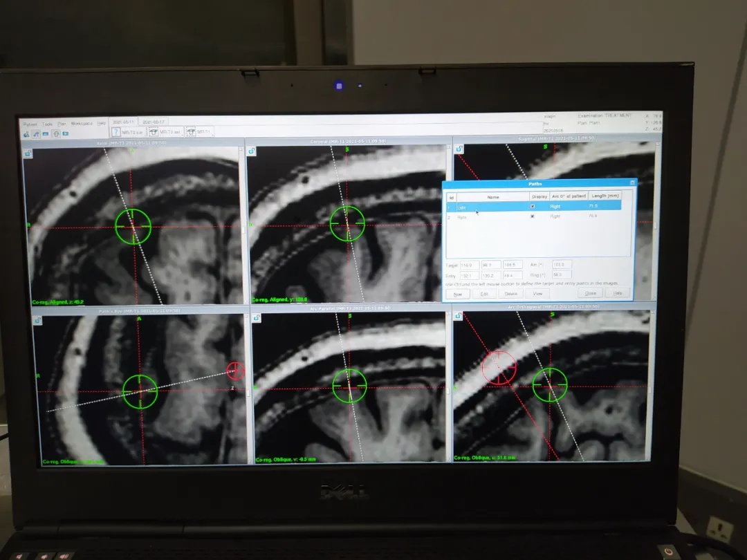Click the second Target coordinate field

pos(490,265)
